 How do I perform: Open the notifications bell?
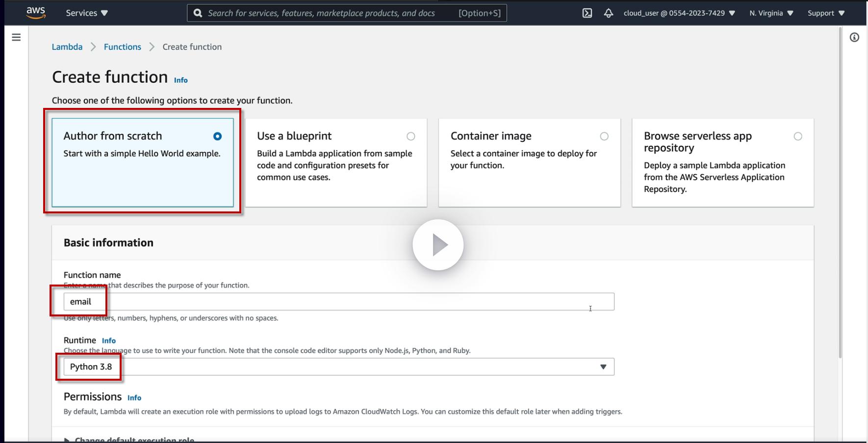tap(608, 13)
